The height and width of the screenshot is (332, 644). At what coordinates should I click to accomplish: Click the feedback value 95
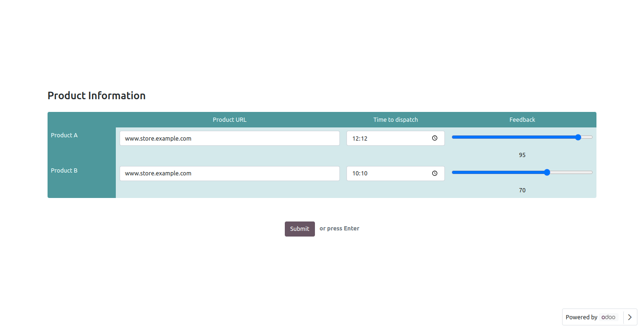pos(522,155)
